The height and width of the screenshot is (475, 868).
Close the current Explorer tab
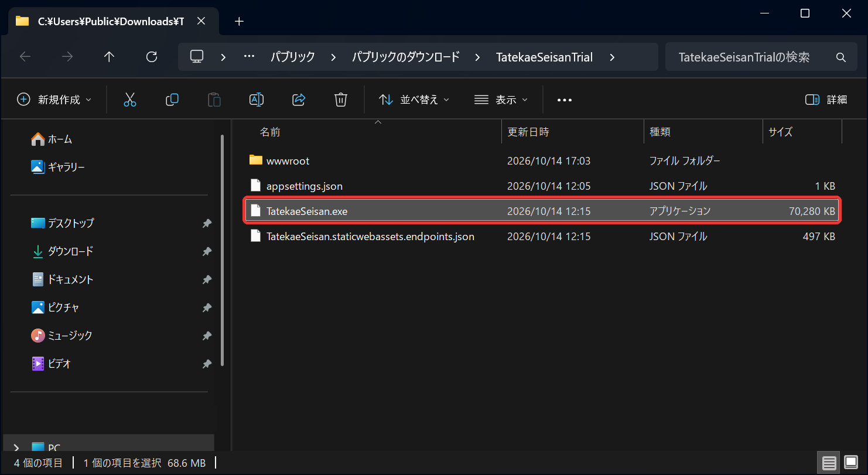click(x=201, y=21)
